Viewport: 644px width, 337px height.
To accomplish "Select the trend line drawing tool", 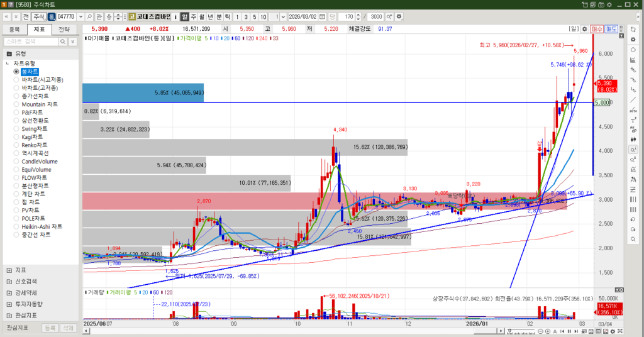I will coord(633,99).
